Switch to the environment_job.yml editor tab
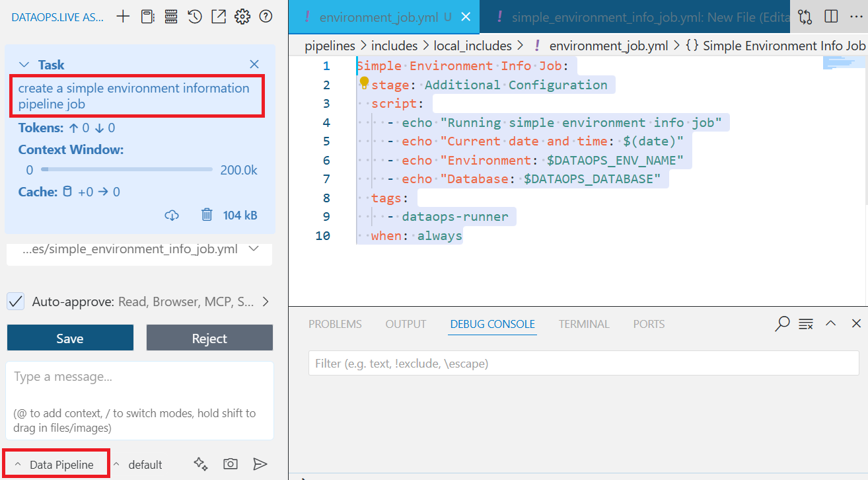The image size is (868, 480). click(385, 17)
